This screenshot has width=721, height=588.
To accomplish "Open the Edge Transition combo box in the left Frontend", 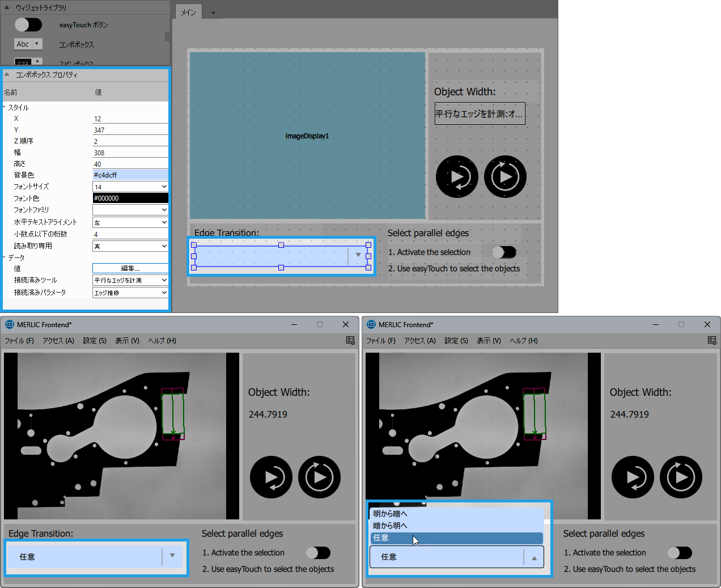I will click(96, 557).
